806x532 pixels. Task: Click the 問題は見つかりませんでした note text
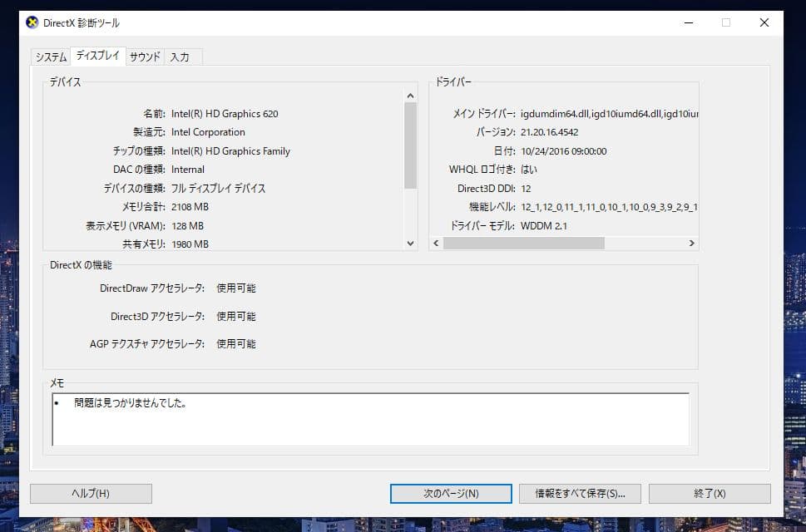tap(130, 403)
